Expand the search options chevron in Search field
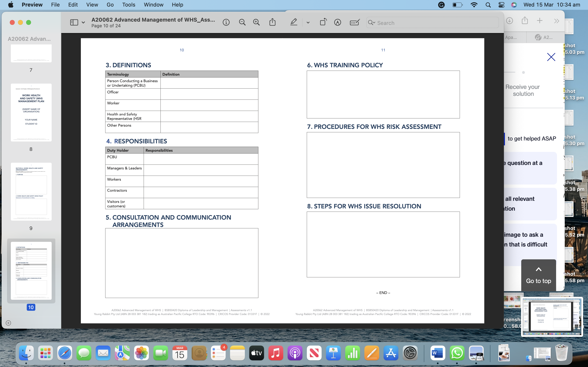The image size is (588, 367). pos(374,23)
